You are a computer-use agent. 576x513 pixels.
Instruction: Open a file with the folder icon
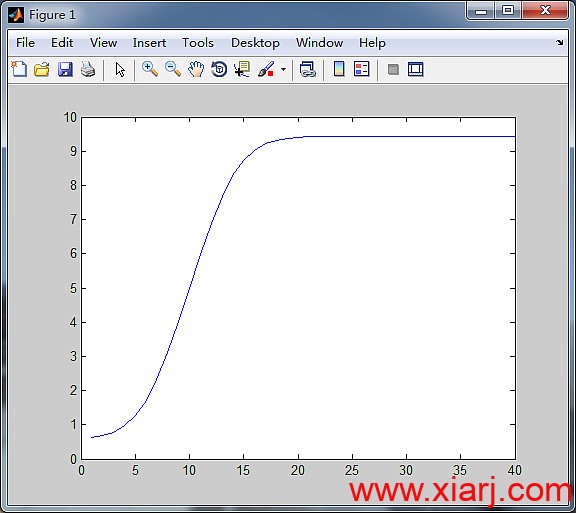[x=42, y=69]
